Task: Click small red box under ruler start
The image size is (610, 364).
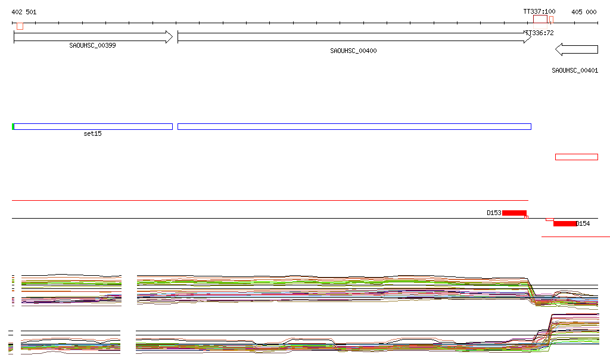Action: [x=20, y=26]
